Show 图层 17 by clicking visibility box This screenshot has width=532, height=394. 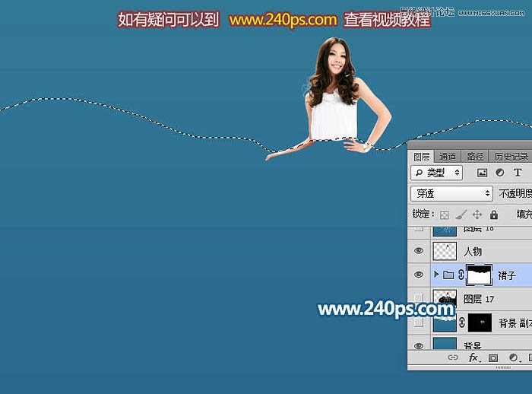pyautogui.click(x=419, y=297)
